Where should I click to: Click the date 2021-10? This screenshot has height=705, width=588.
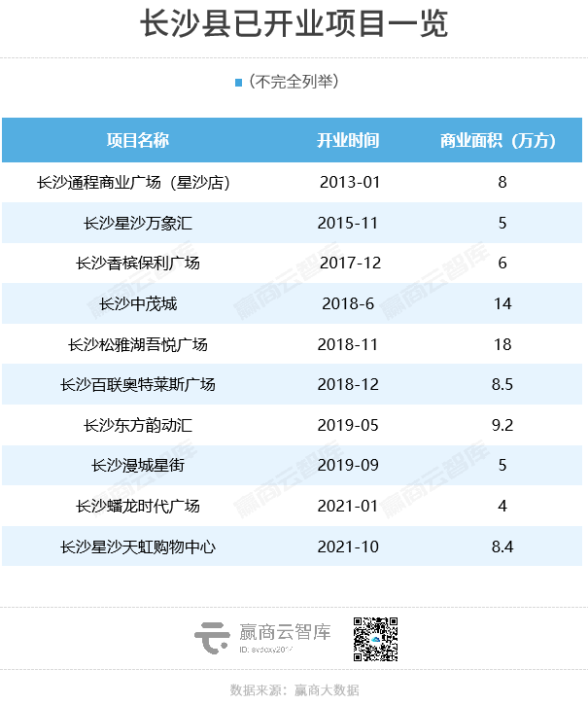[348, 547]
